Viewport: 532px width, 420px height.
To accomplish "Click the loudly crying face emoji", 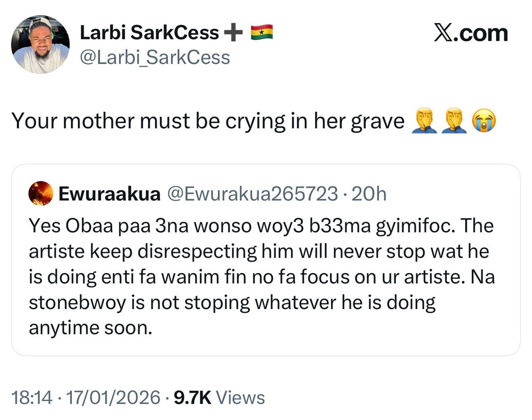I will coord(484,121).
